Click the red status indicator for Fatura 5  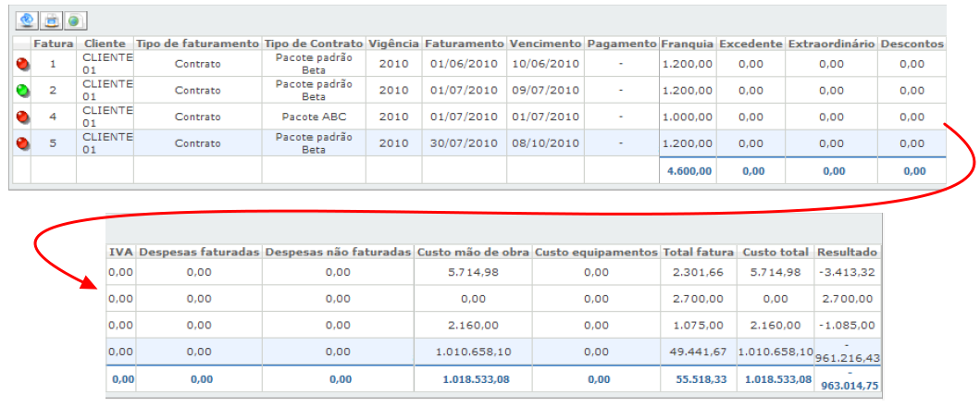click(22, 143)
